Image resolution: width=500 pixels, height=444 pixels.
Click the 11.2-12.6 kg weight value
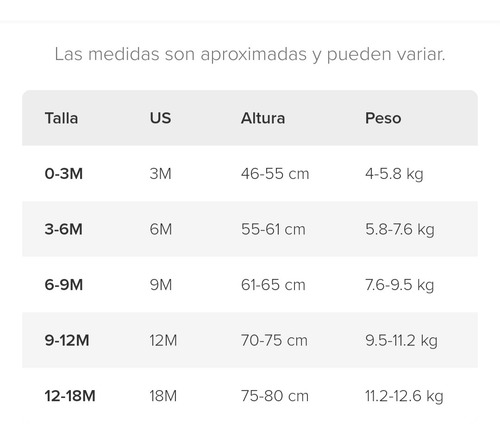coord(404,397)
